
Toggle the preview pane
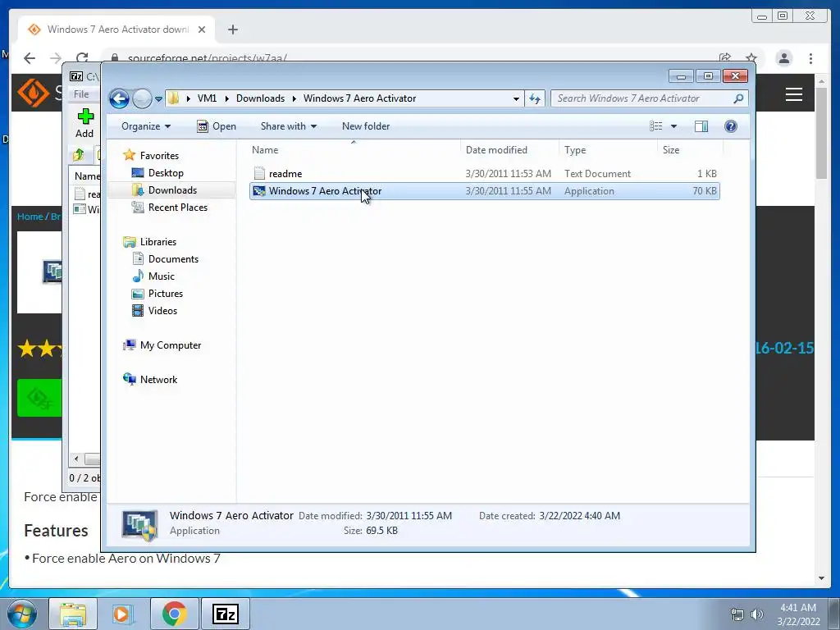pyautogui.click(x=701, y=126)
